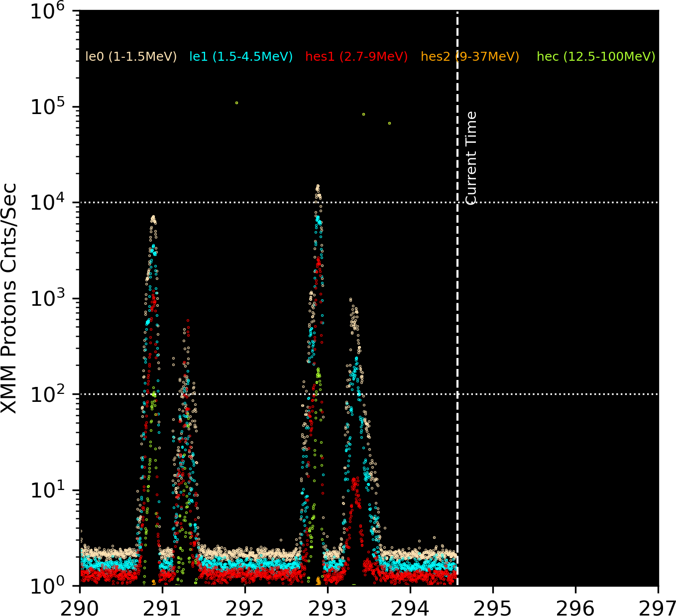Click the 290 tick label on x-axis
Image resolution: width=676 pixels, height=616 pixels.
80,608
